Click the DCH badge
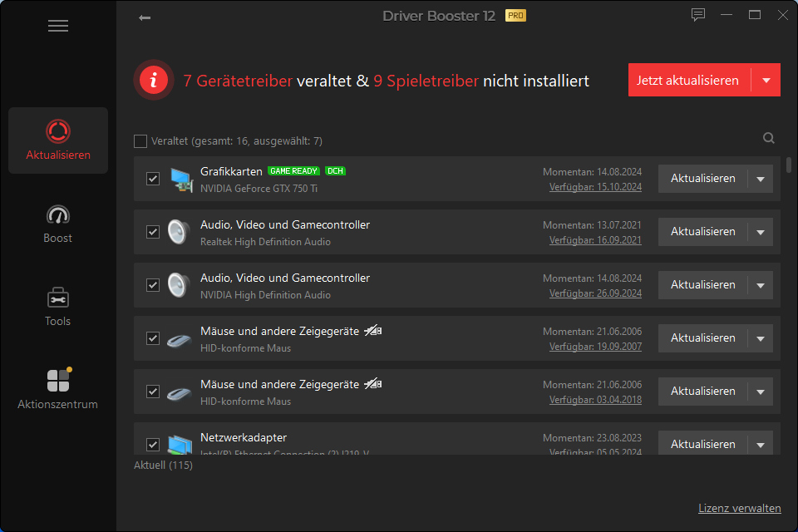Viewport: 798px width, 532px height. [x=335, y=171]
